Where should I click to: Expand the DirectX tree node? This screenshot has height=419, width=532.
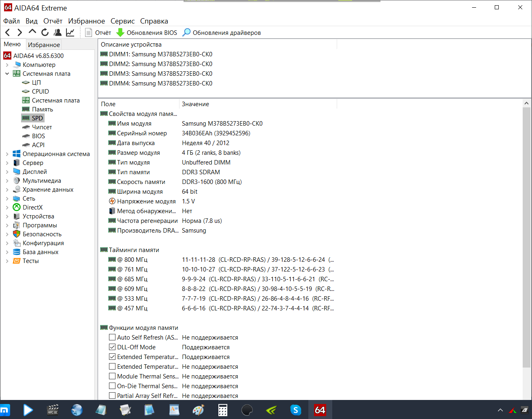(x=7, y=207)
